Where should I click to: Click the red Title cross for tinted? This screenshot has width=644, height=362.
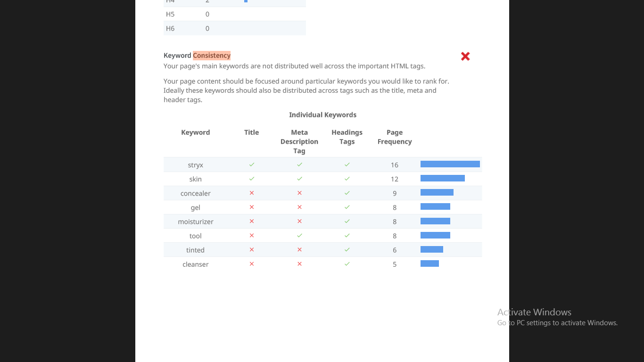pos(252,249)
